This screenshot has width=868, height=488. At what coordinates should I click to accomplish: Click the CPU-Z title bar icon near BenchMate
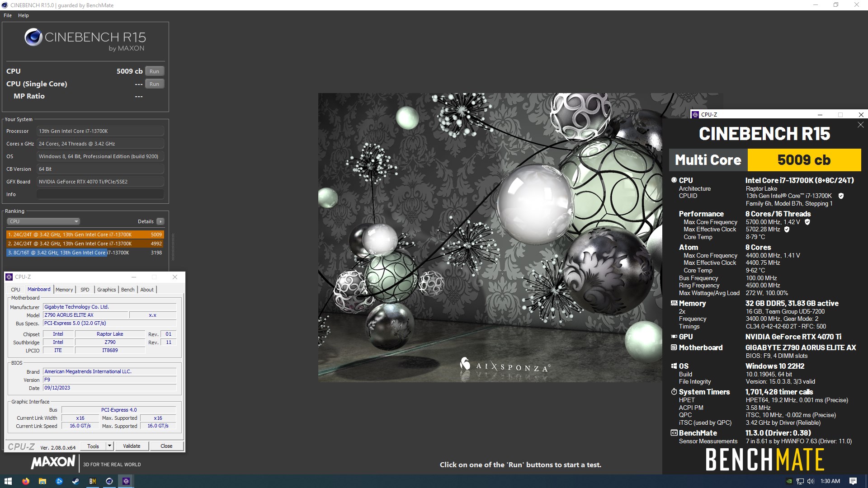pos(695,115)
